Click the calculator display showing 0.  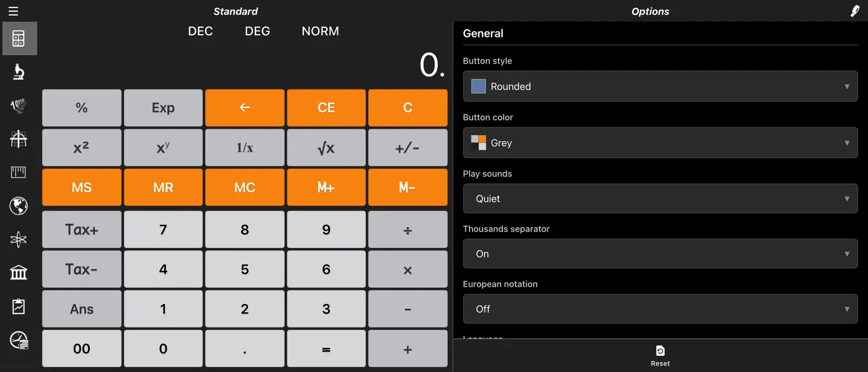432,65
